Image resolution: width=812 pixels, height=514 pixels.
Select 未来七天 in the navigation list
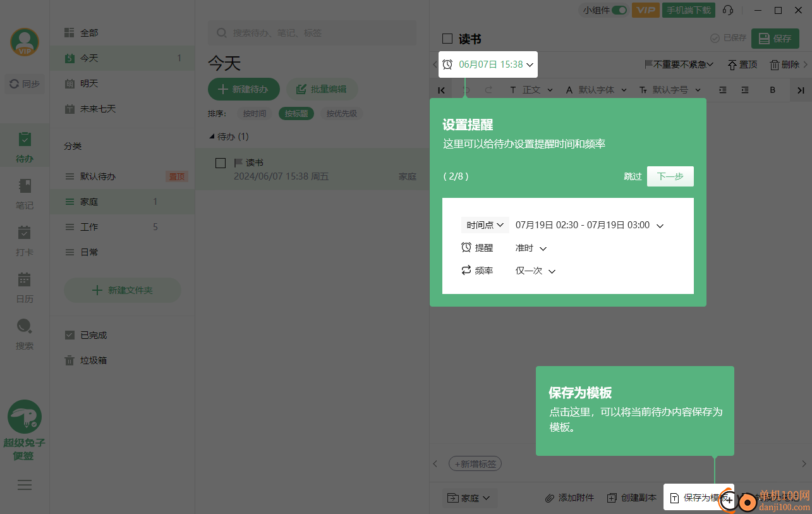(123, 109)
